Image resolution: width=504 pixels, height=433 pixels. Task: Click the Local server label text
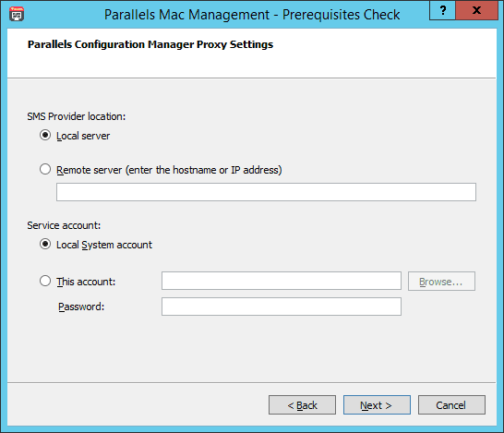click(x=83, y=136)
